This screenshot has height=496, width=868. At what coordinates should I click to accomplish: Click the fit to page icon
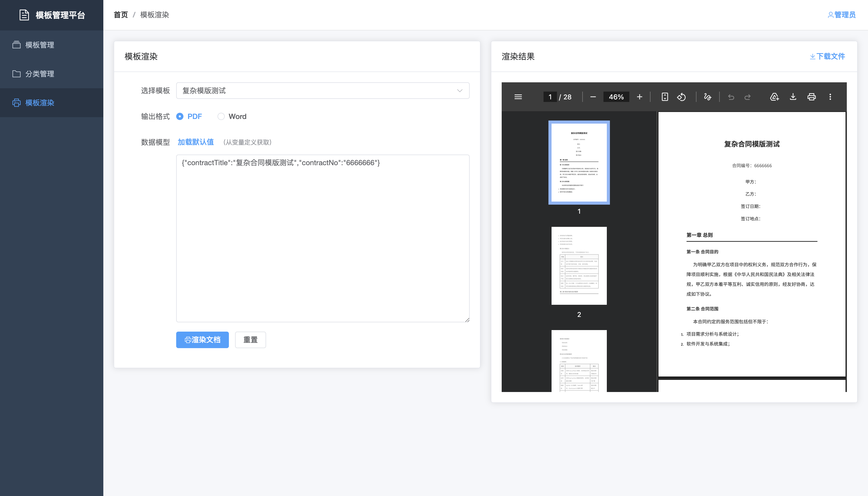pos(664,97)
